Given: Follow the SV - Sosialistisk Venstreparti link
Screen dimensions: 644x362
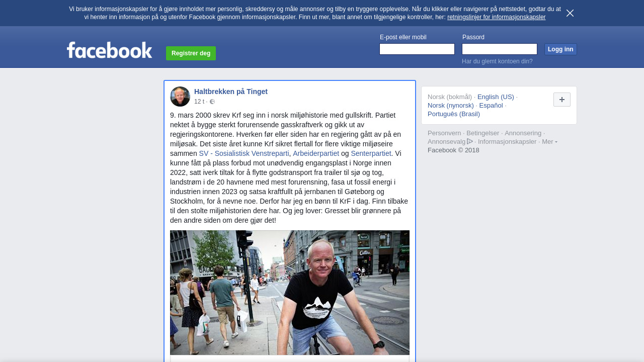Looking at the screenshot, I should pos(244,153).
